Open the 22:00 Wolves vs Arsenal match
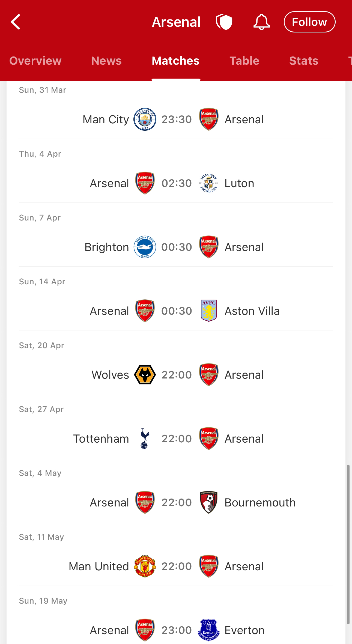352x644 pixels. coord(176,375)
